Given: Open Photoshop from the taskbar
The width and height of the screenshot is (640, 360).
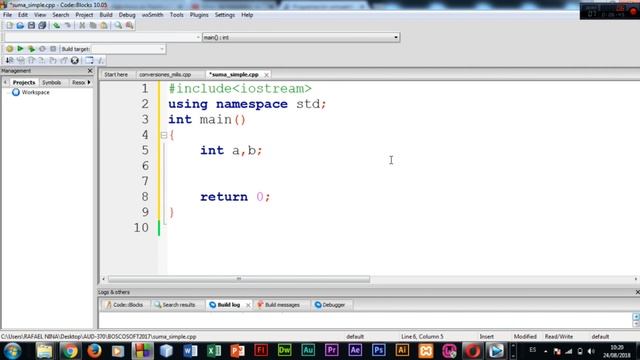Looking at the screenshot, I should [x=378, y=350].
